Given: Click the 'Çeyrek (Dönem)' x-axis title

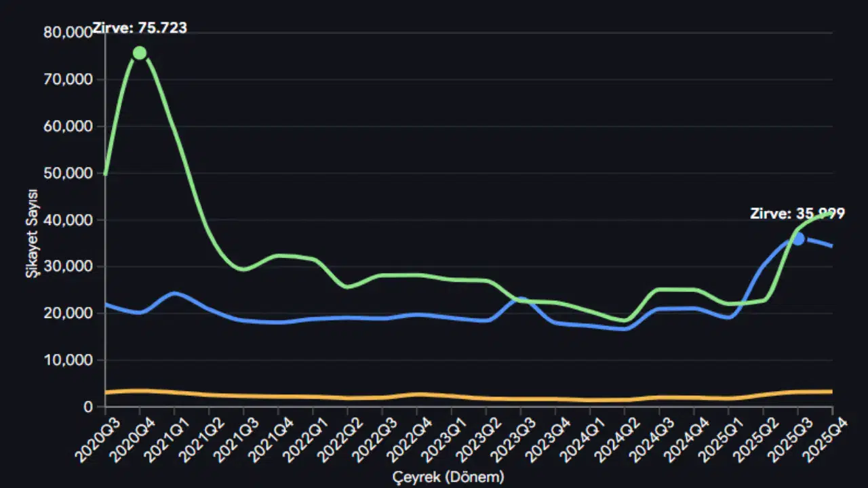Looking at the screenshot, I should [448, 477].
